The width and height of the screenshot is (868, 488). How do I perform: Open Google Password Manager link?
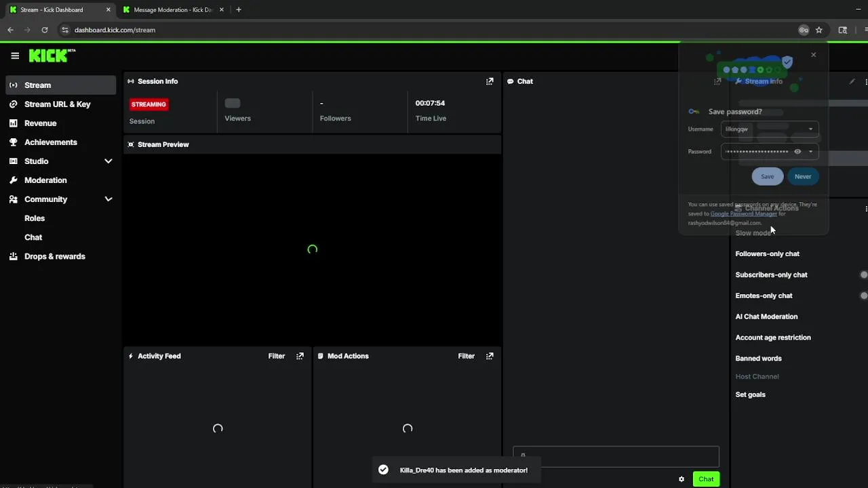pos(743,213)
